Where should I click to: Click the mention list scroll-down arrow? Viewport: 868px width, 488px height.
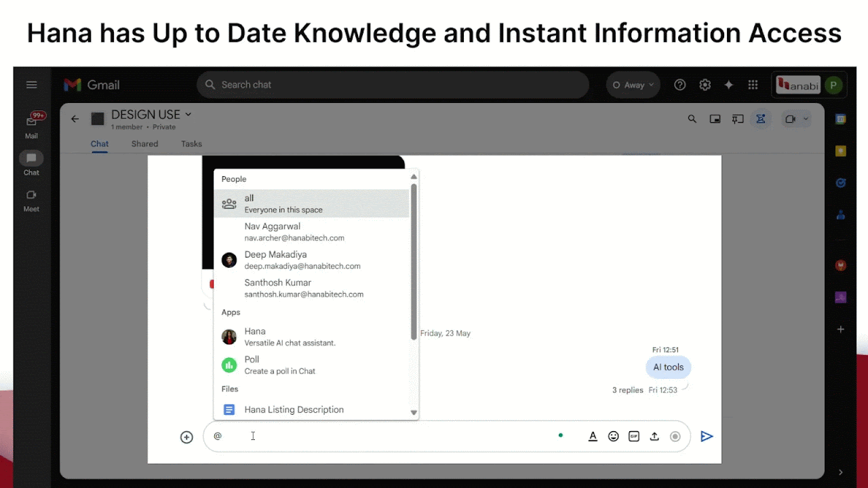pos(414,412)
